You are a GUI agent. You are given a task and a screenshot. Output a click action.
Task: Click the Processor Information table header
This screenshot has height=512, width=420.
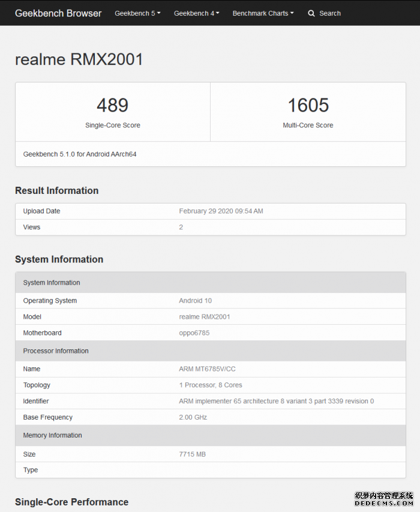[211, 351]
